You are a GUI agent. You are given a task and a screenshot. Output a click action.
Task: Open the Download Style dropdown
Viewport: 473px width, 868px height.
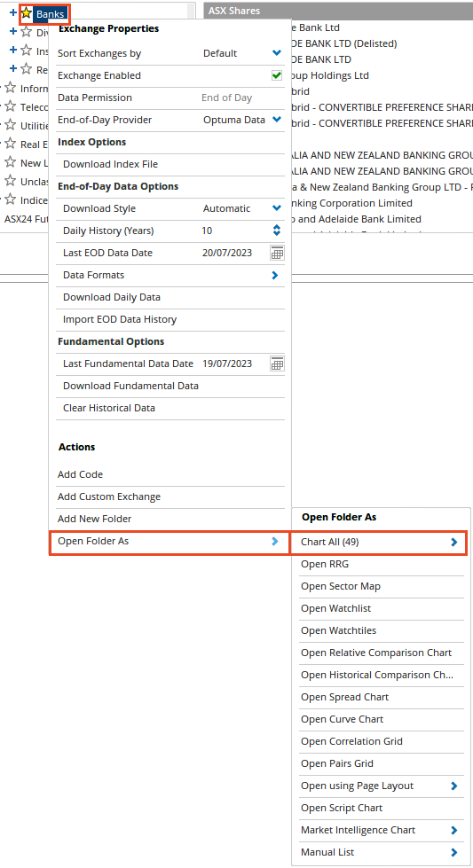point(277,208)
